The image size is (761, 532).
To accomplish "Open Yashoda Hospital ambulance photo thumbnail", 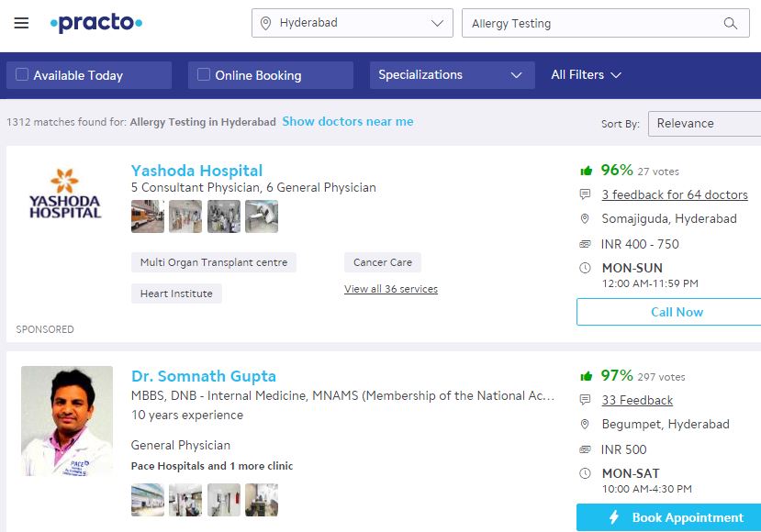I will pyautogui.click(x=148, y=216).
